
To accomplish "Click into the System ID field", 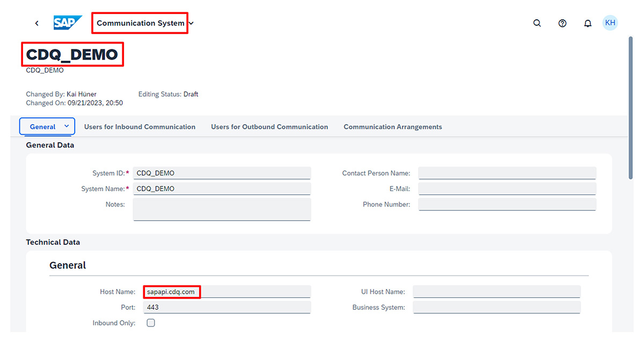I will pos(222,173).
